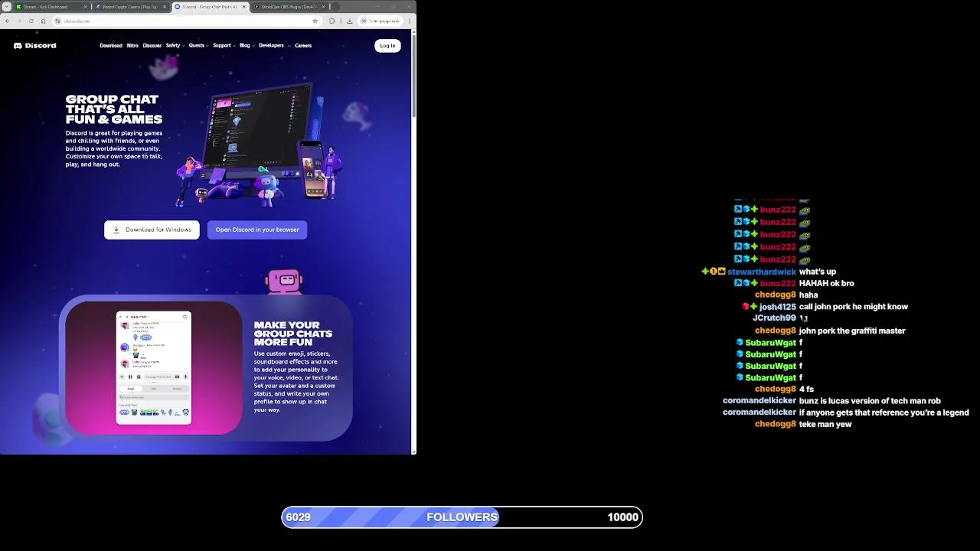Click the 6029 follower count
The image size is (980, 551).
click(x=298, y=517)
